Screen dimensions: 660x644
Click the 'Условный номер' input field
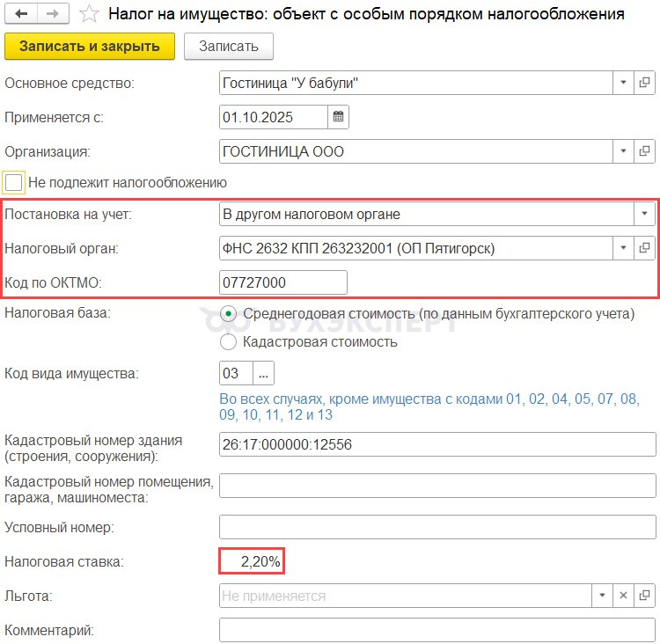pyautogui.click(x=437, y=527)
